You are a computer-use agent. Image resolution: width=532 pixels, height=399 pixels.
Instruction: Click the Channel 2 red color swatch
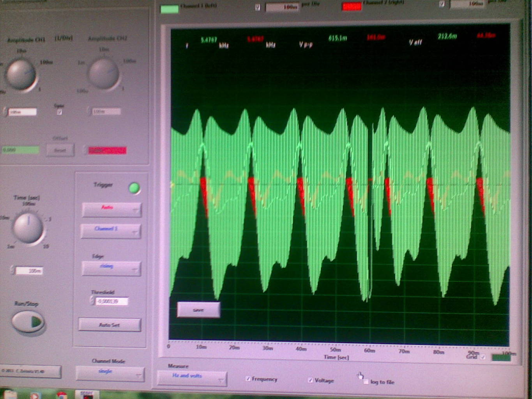[351, 6]
